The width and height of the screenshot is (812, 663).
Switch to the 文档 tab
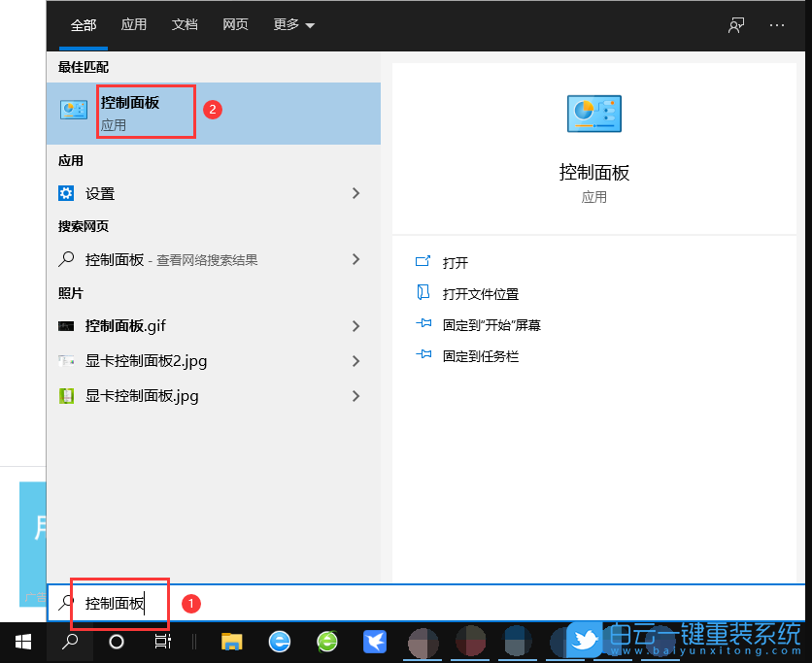pos(185,25)
